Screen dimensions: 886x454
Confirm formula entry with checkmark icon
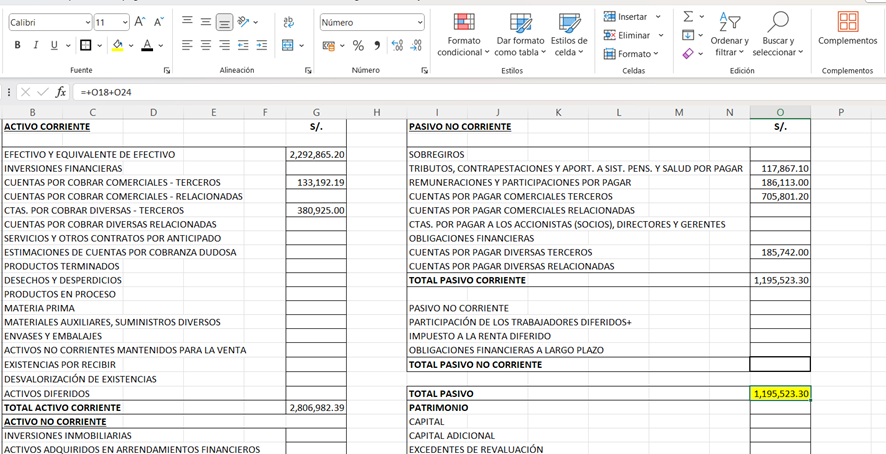[42, 92]
